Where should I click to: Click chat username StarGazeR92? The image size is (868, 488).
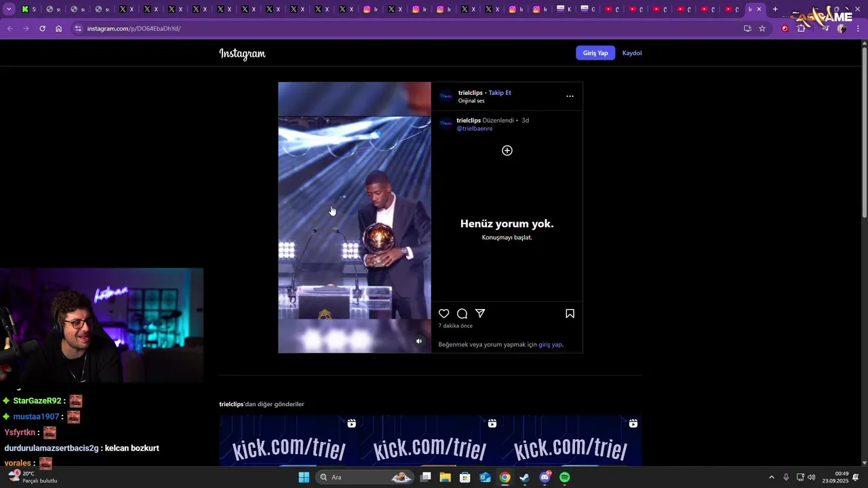(x=37, y=401)
